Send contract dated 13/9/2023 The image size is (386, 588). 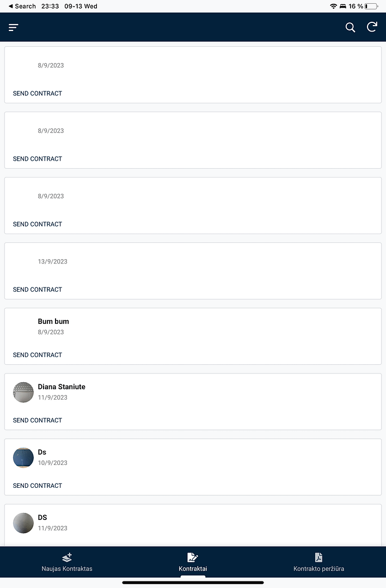[38, 290]
